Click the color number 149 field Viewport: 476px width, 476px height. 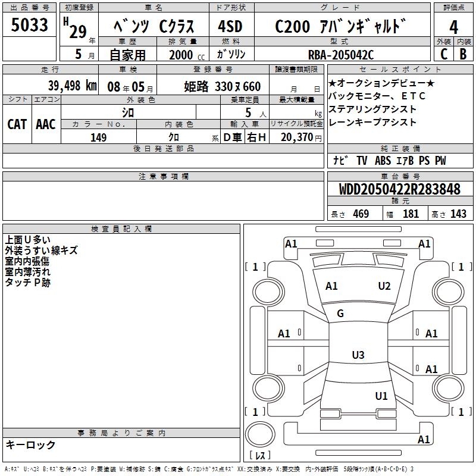coord(98,137)
